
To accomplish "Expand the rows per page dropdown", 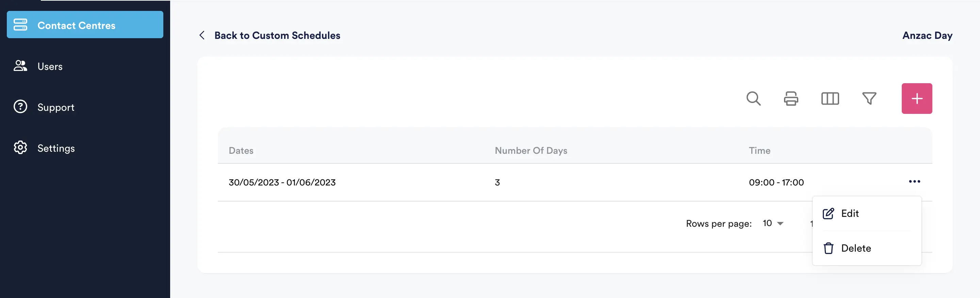I will pos(773,223).
